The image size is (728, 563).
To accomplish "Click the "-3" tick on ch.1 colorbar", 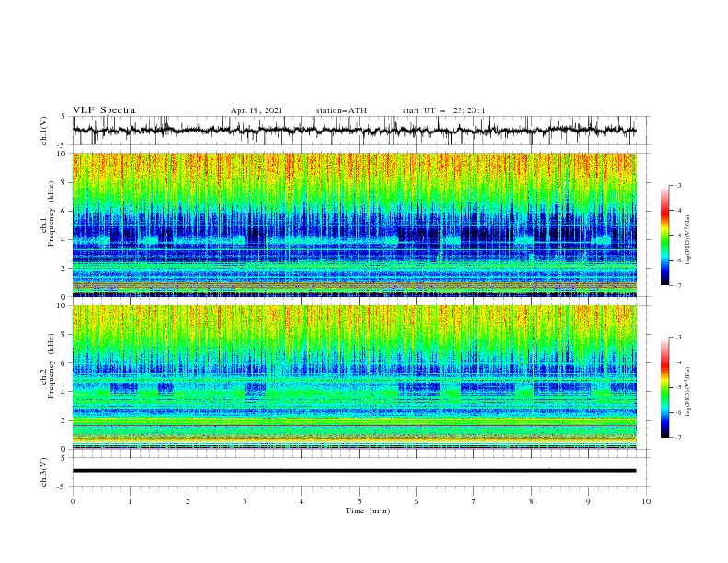I will (677, 185).
